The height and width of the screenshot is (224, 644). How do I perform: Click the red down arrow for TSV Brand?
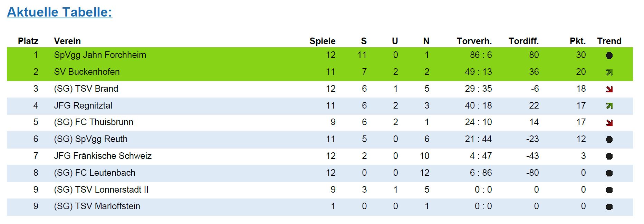click(x=609, y=89)
